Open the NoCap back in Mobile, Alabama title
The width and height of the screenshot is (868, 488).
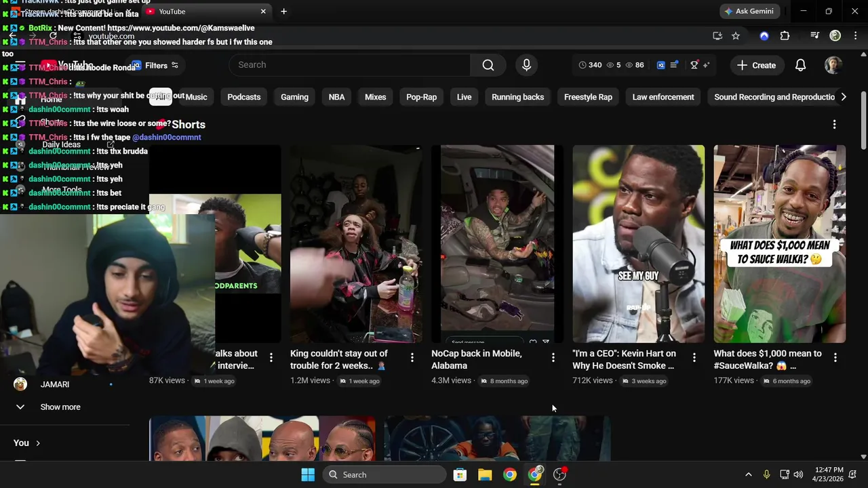(476, 359)
